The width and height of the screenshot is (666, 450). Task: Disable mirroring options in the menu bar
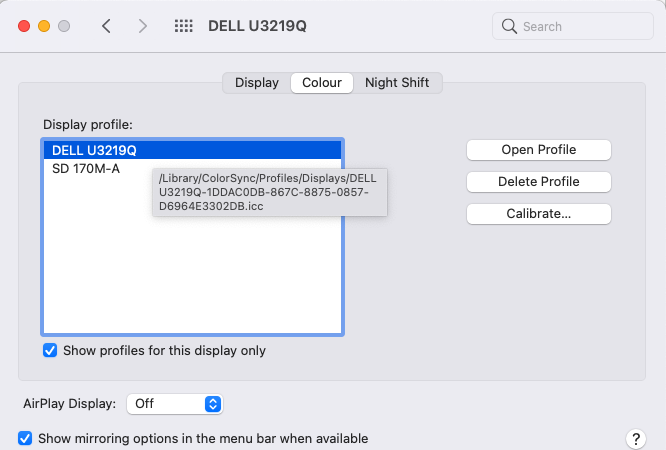(26, 438)
